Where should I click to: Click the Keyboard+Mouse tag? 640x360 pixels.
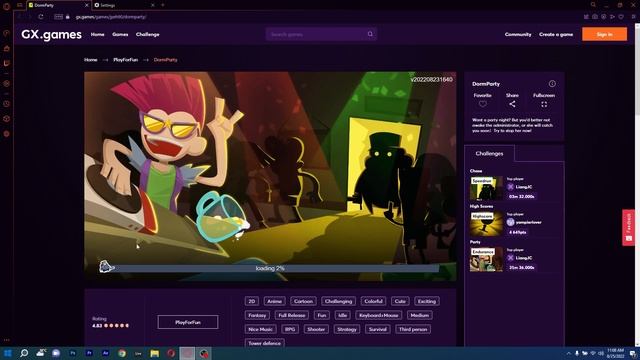point(378,315)
